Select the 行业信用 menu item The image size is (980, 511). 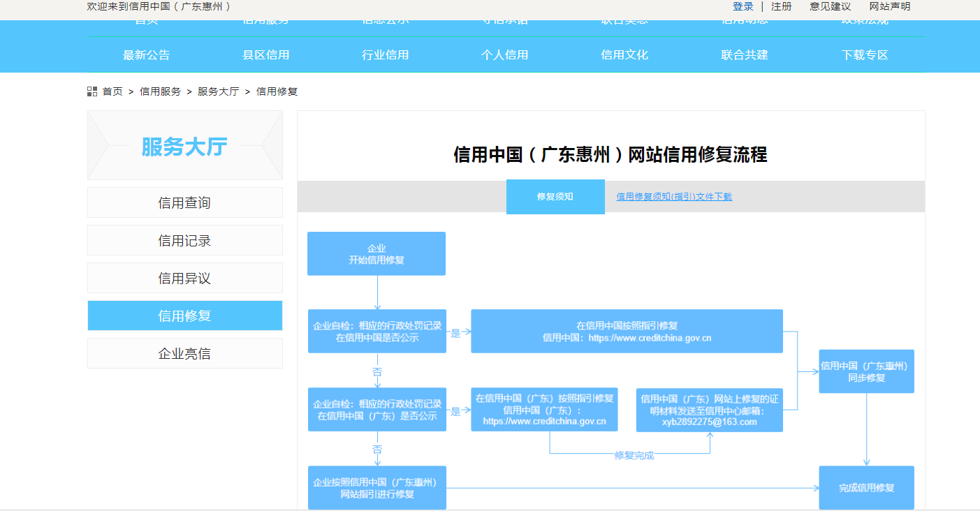coord(386,55)
